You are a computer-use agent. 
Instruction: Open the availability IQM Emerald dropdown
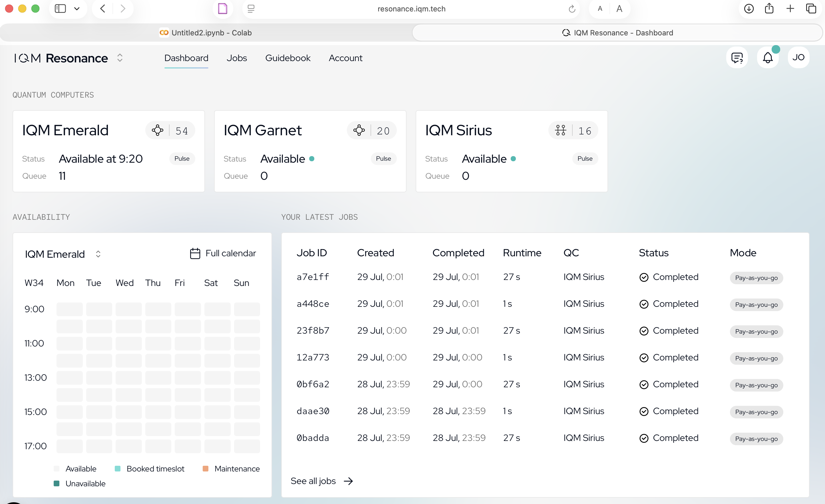tap(63, 254)
